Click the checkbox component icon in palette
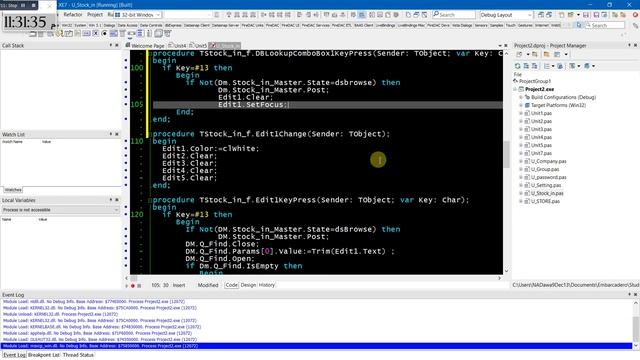This screenshot has height=360, width=640. pos(96,33)
